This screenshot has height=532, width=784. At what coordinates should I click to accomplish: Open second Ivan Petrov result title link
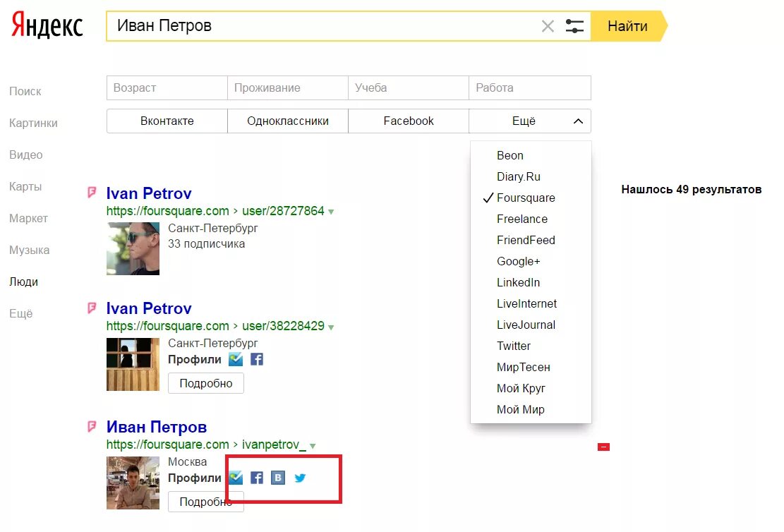149,308
